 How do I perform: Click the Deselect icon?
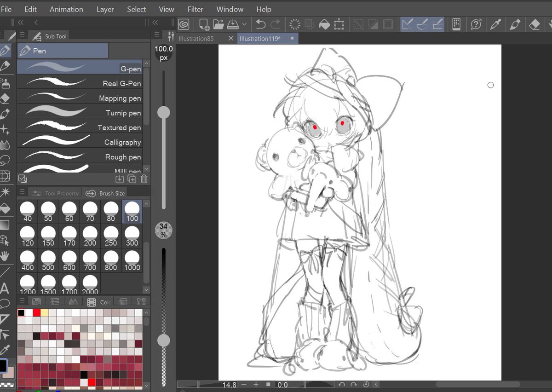pyautogui.click(x=358, y=24)
